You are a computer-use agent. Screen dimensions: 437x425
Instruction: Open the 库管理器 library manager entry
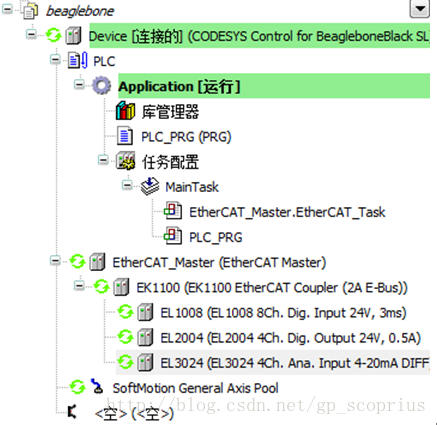click(x=170, y=112)
